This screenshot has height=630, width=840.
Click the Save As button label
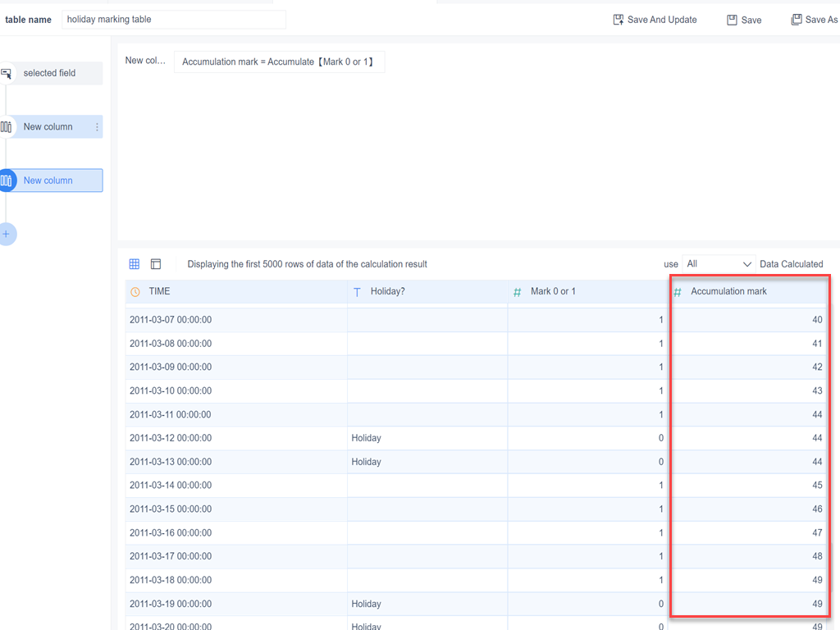point(821,20)
